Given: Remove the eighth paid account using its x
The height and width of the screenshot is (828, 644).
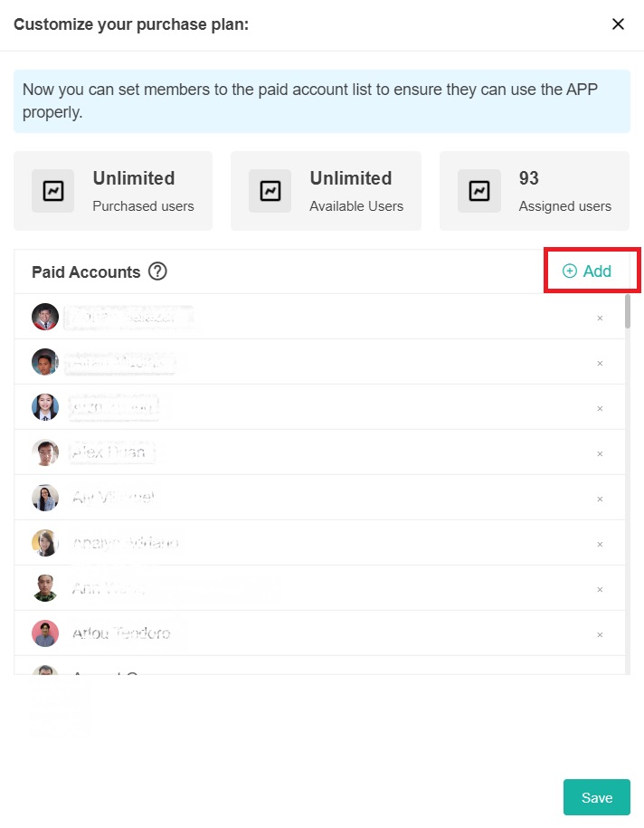Looking at the screenshot, I should (x=600, y=634).
